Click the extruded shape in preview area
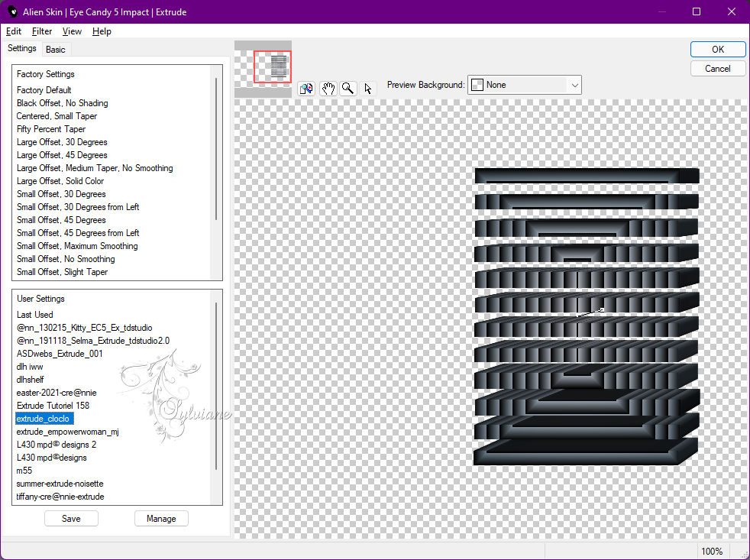Viewport: 750px width, 560px height. click(x=587, y=316)
